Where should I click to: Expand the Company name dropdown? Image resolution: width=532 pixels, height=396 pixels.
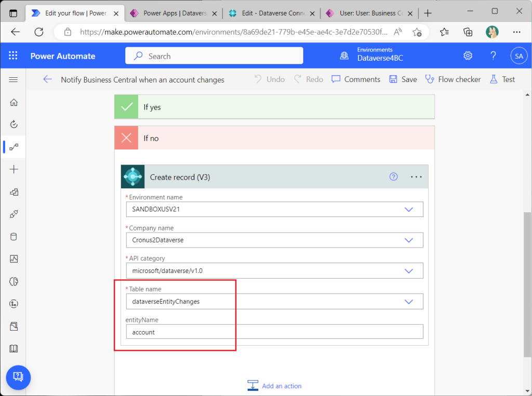(408, 240)
